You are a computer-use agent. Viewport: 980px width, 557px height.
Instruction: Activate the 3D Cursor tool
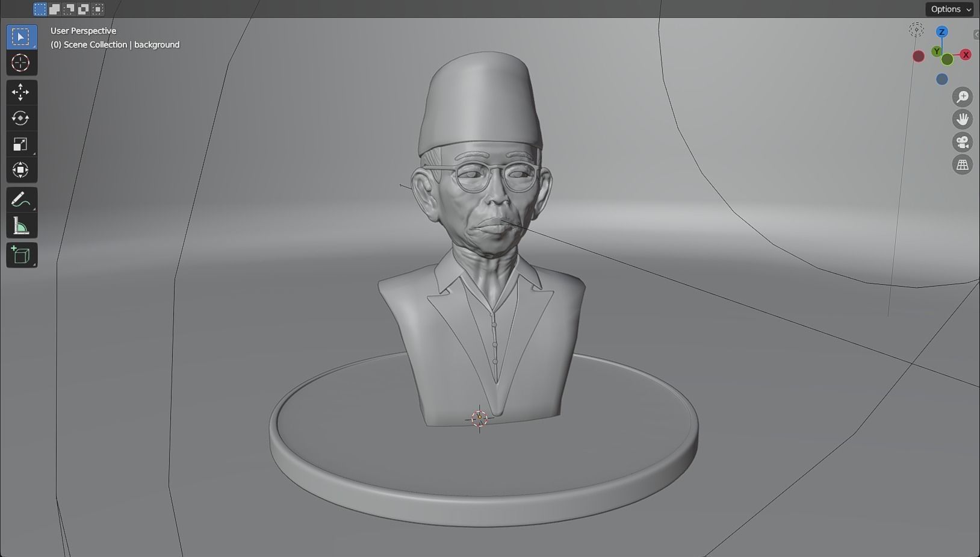[21, 63]
